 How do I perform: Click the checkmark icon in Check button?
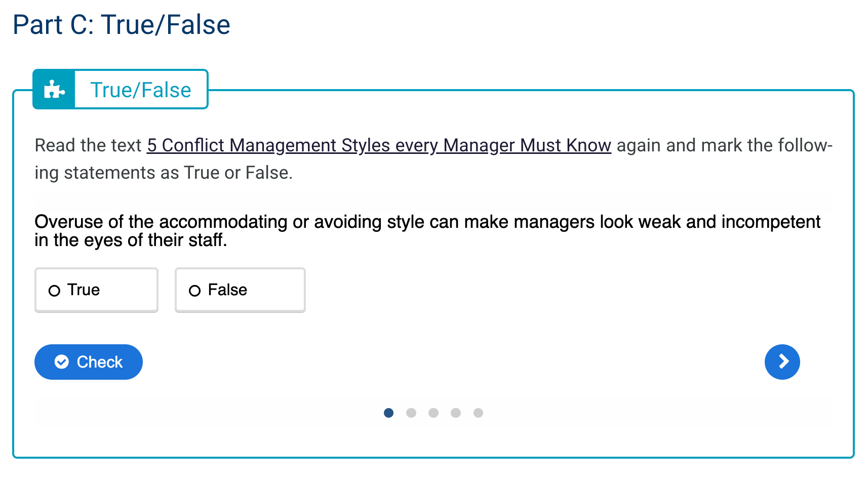click(x=62, y=361)
